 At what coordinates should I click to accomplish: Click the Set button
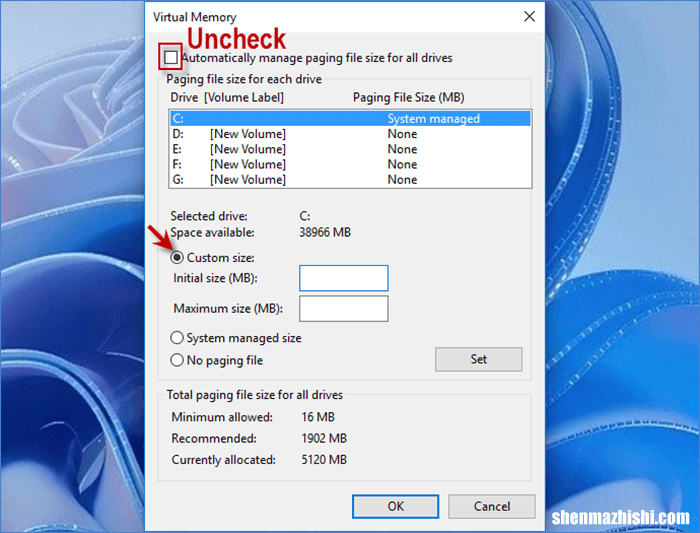[479, 359]
